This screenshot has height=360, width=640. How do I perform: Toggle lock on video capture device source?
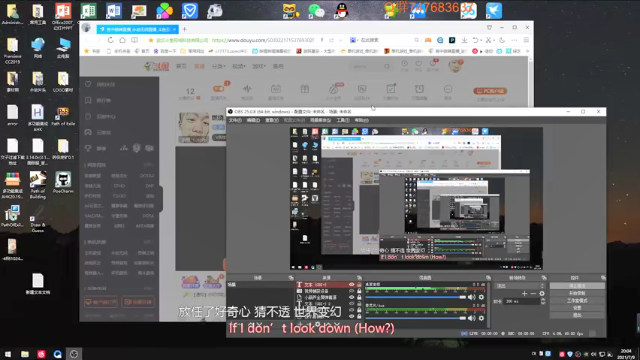pyautogui.click(x=359, y=291)
